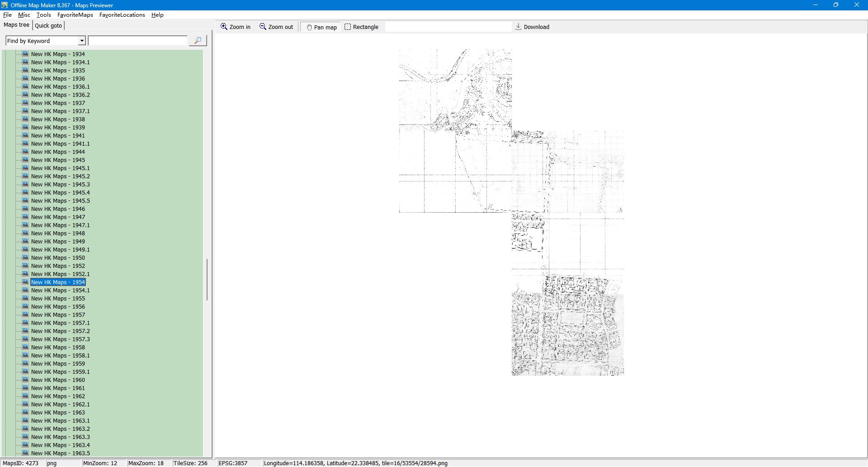Click the Download arrow icon

[x=519, y=27]
